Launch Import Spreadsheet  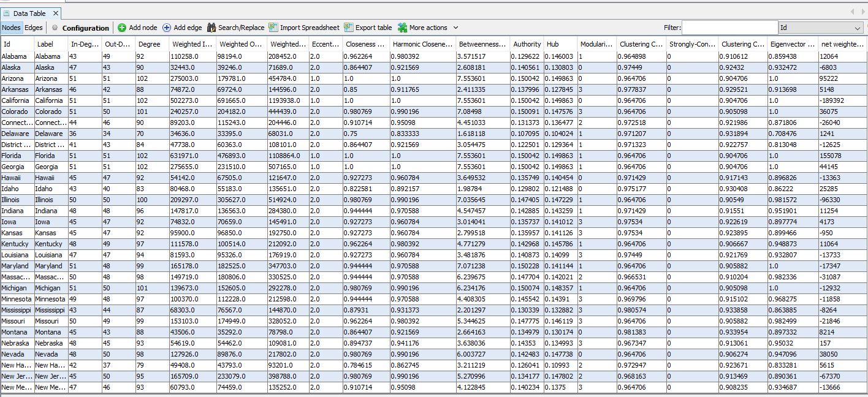(x=304, y=28)
